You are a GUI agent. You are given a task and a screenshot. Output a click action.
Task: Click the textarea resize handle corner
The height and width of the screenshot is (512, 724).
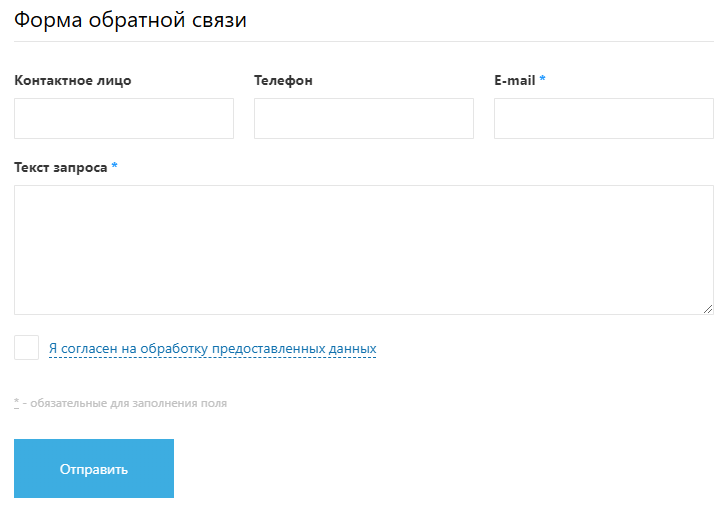(708, 309)
